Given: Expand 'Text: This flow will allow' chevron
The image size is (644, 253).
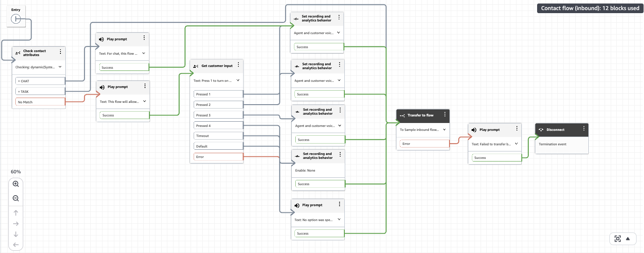Looking at the screenshot, I should pos(144,102).
